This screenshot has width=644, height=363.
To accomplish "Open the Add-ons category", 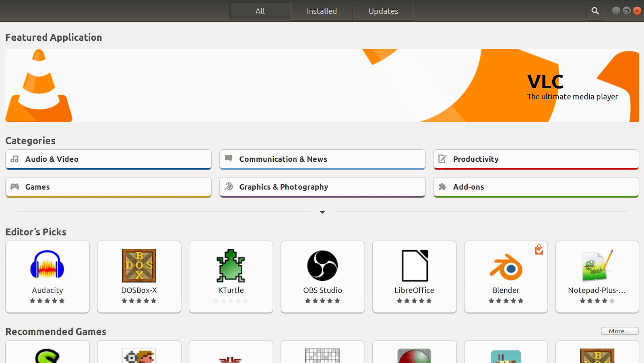I will (x=536, y=187).
